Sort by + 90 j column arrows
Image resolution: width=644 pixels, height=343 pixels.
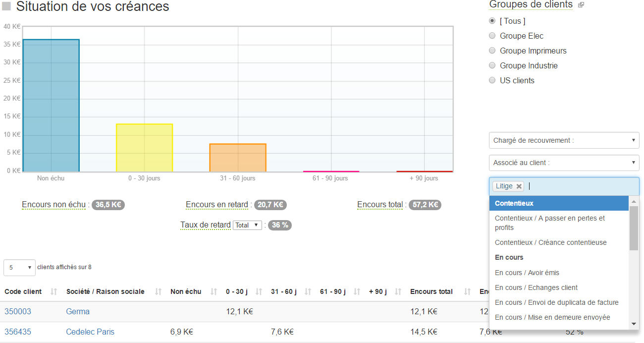point(398,291)
